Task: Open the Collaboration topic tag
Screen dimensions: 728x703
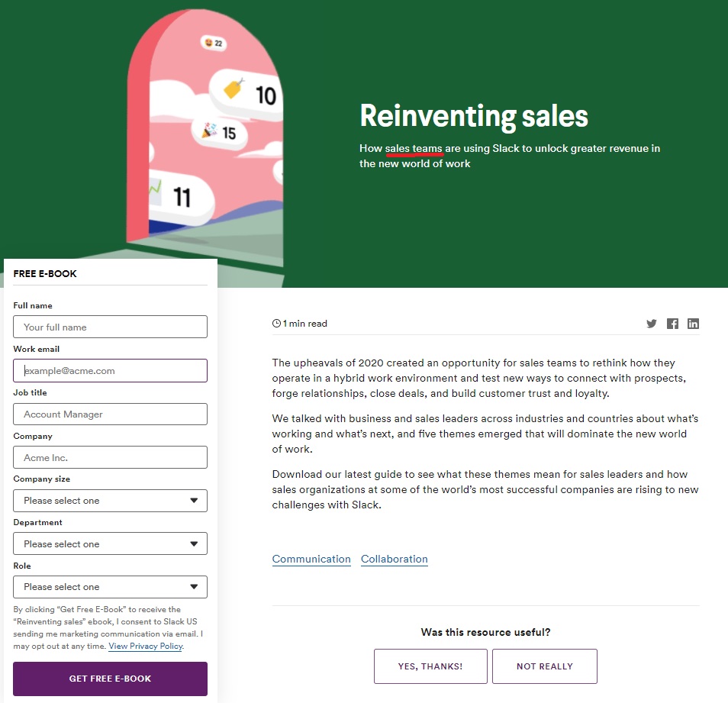Action: [394, 559]
